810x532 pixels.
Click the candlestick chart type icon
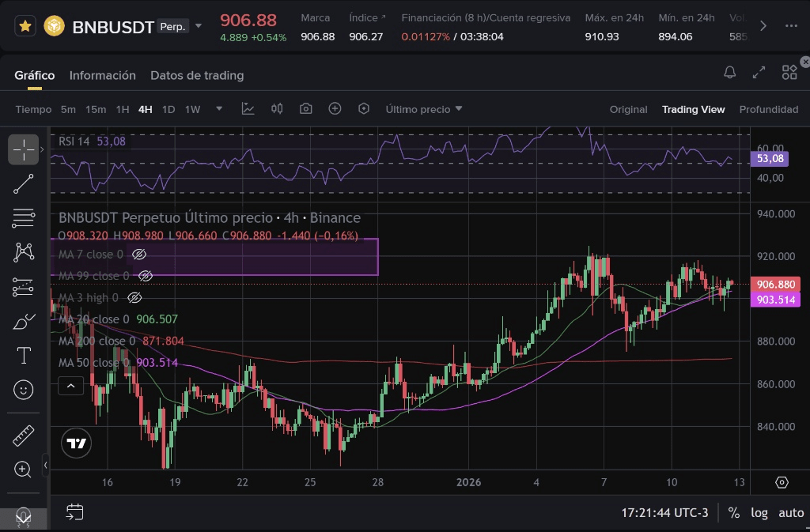click(277, 109)
